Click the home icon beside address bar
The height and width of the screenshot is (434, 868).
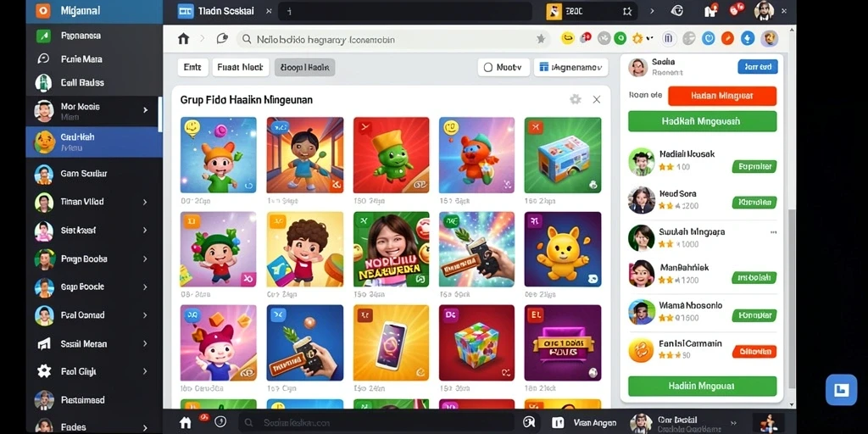tap(183, 39)
